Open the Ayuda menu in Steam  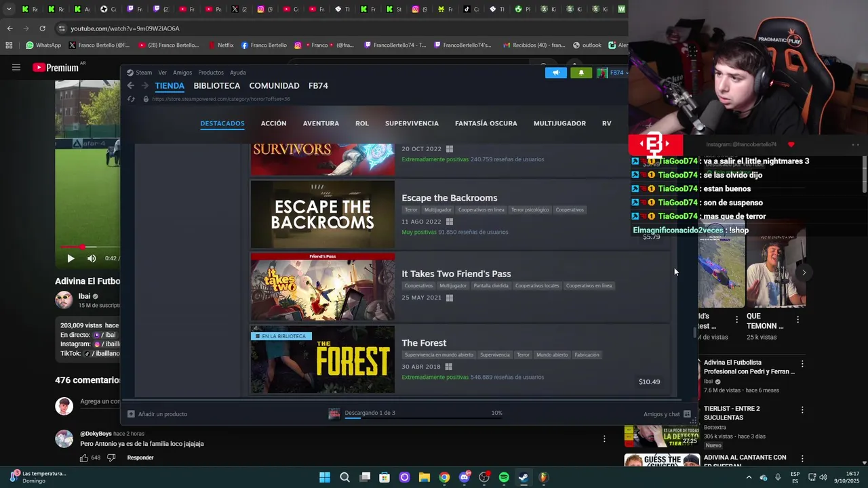tap(238, 73)
